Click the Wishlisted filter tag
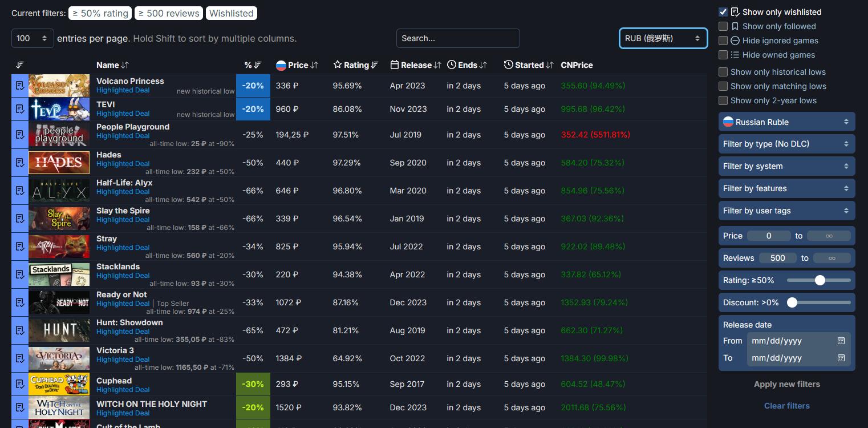Image resolution: width=868 pixels, height=428 pixels. pos(232,13)
